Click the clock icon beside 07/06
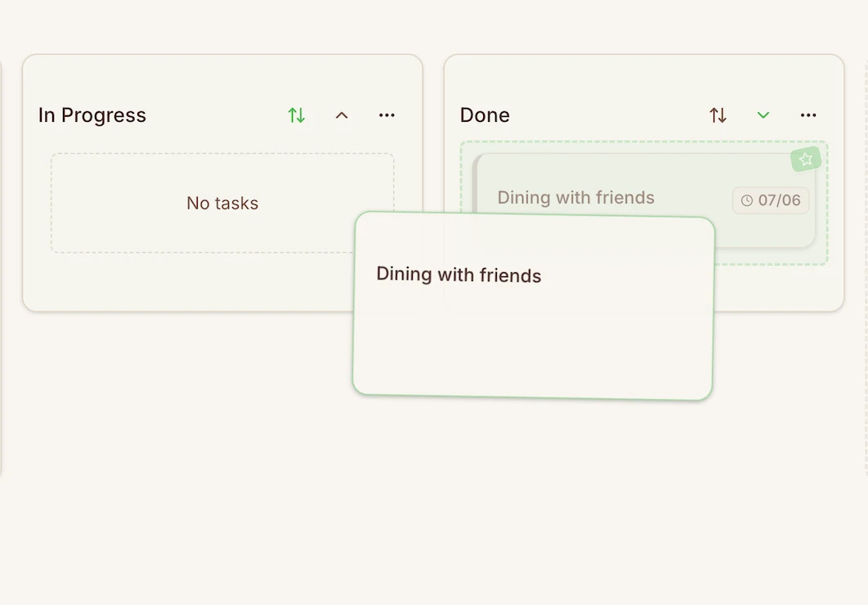The image size is (868, 605). 746,200
